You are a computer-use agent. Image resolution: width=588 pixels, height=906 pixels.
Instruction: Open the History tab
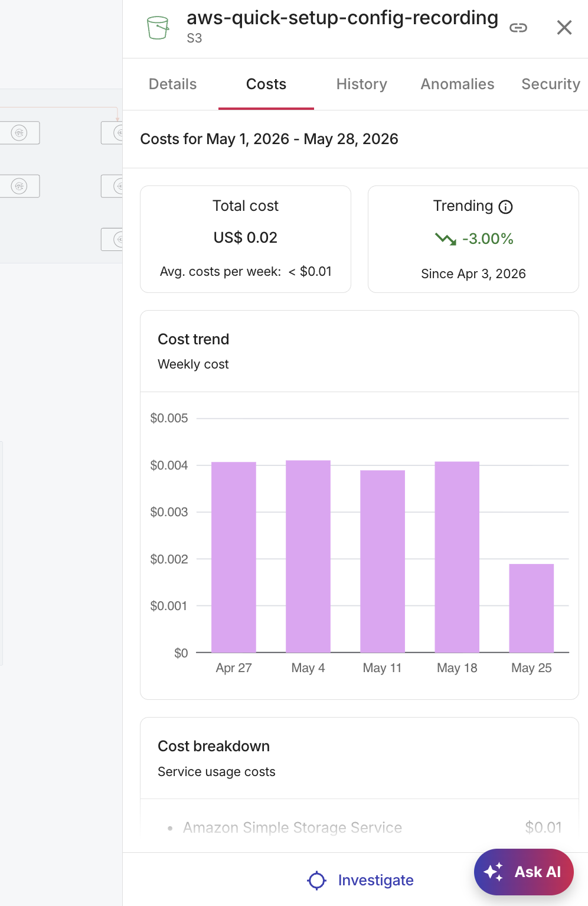pos(361,84)
